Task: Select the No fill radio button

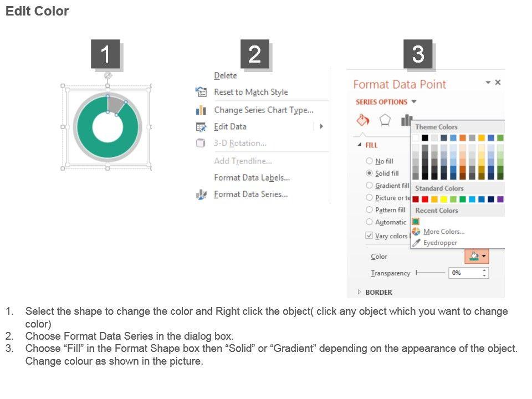Action: click(x=369, y=161)
